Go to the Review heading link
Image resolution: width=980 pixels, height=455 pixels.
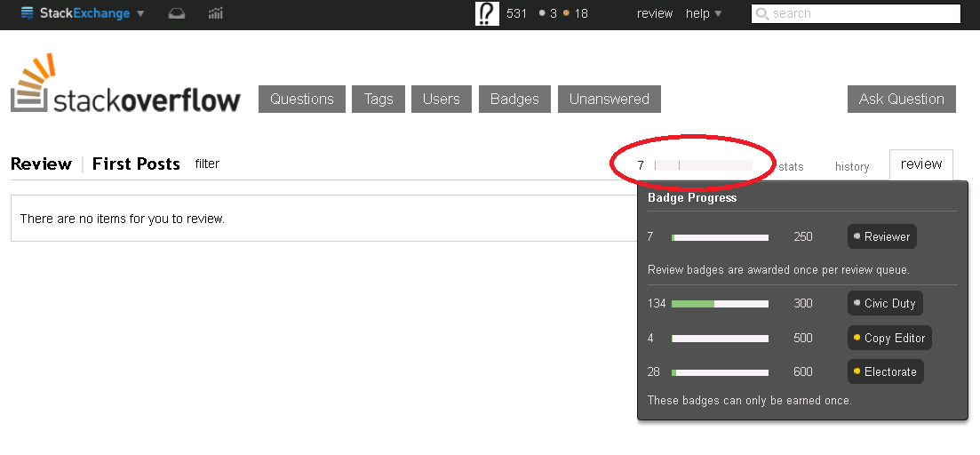tap(41, 164)
